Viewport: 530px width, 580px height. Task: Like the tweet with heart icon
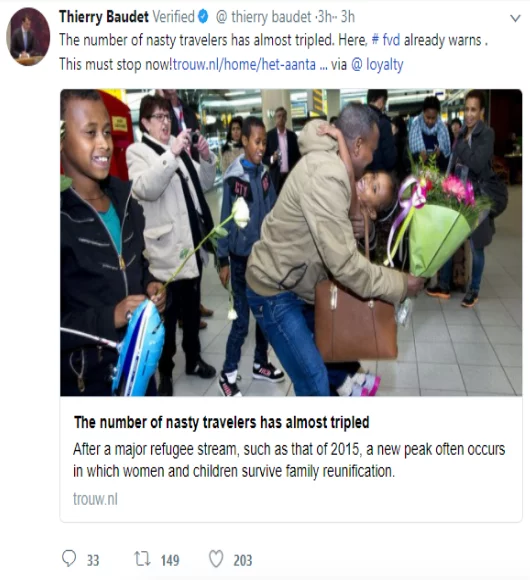(x=216, y=559)
